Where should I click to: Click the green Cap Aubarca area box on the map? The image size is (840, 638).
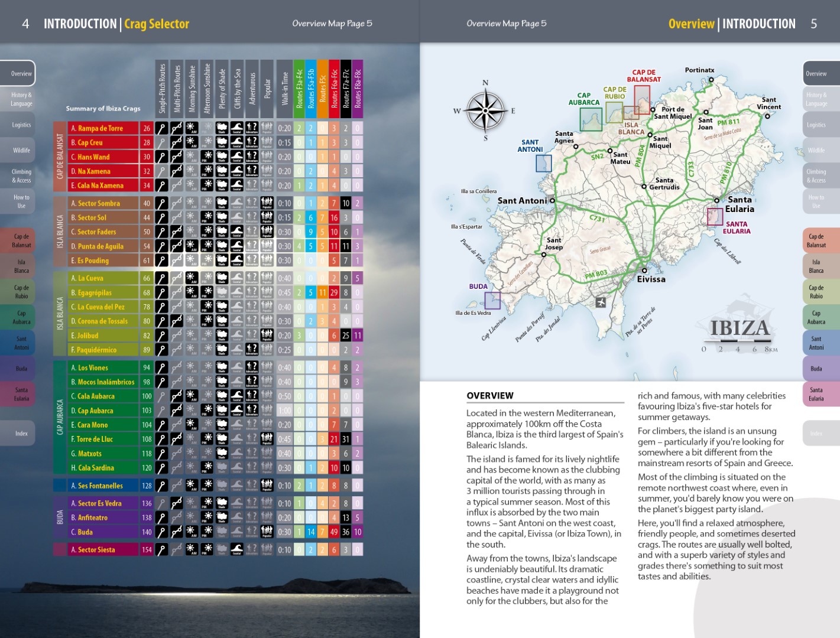click(591, 120)
